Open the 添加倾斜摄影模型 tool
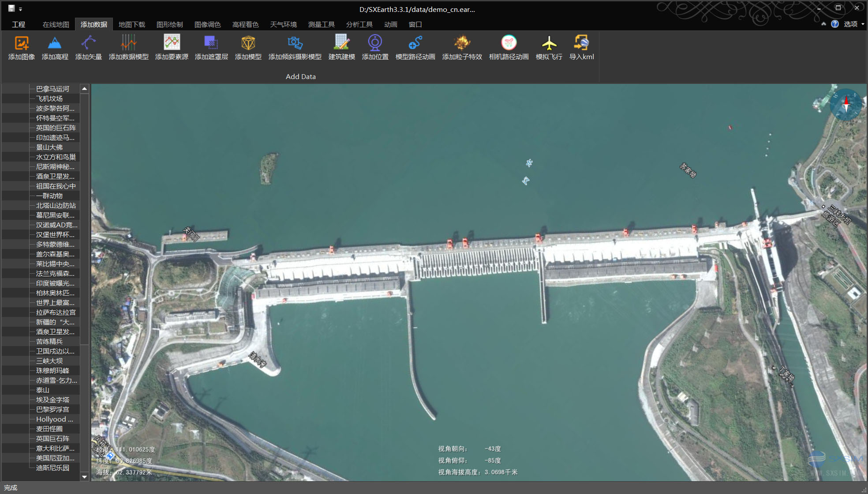The width and height of the screenshot is (868, 494). [295, 48]
